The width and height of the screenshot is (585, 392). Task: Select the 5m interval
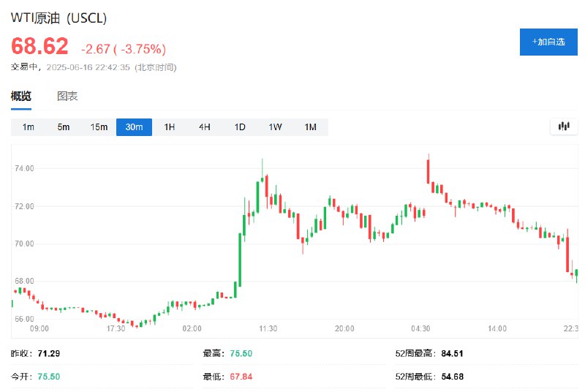click(64, 127)
